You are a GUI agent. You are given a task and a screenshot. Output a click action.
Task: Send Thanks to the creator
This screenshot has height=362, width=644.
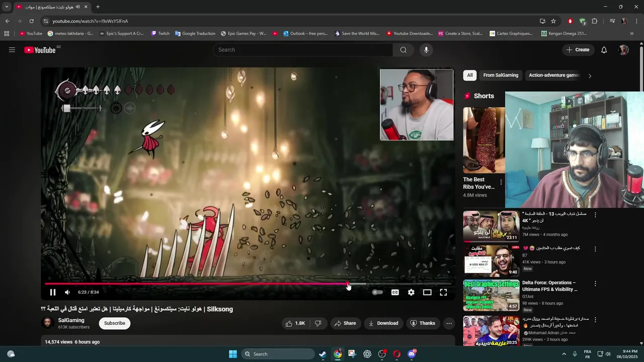[423, 323]
